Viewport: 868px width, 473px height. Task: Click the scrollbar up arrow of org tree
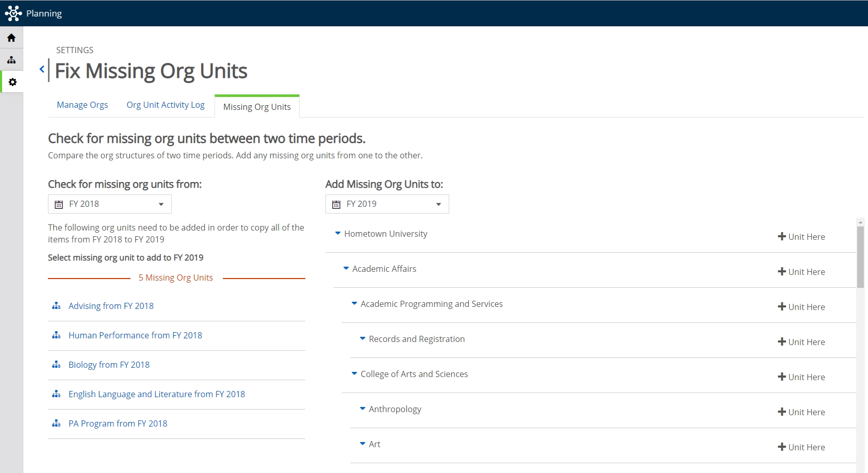click(x=860, y=222)
